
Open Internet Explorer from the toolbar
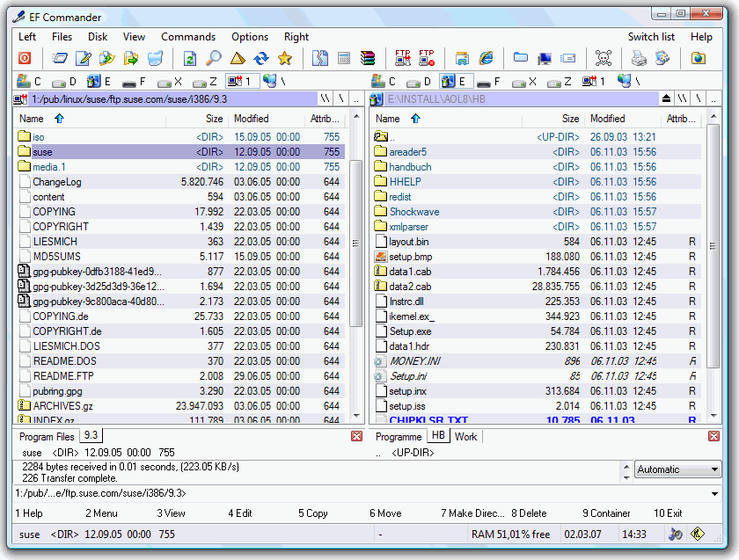point(485,58)
